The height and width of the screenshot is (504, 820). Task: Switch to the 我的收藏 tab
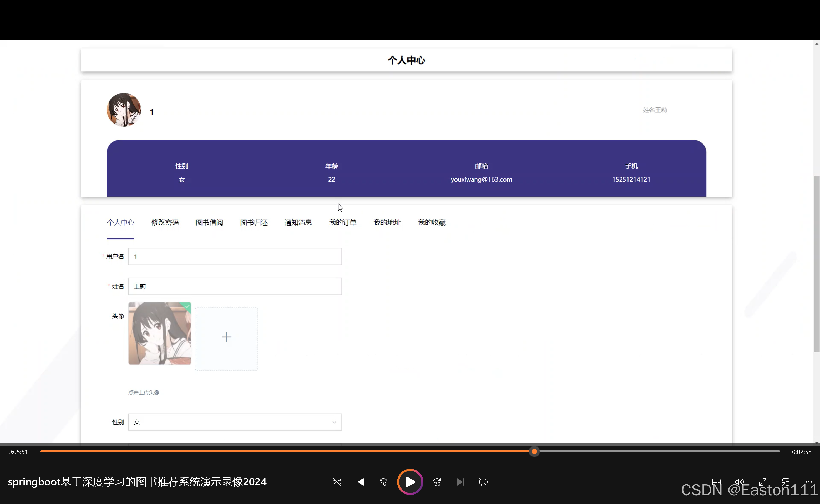tap(432, 222)
